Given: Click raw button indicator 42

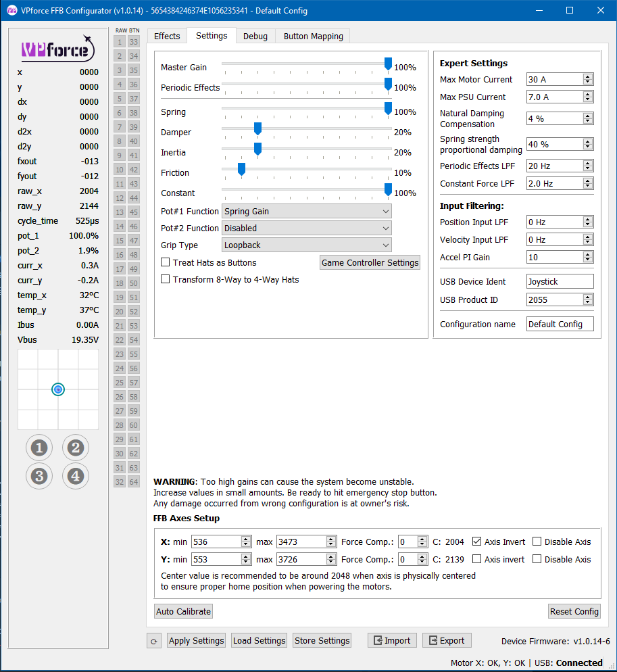Looking at the screenshot, I should tap(134, 169).
